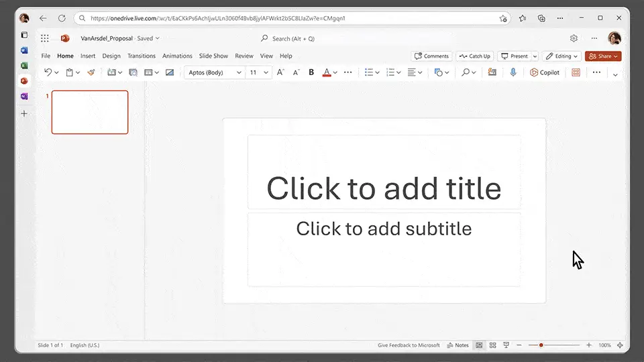
Task: Apply the red font color
Action: [x=327, y=72]
